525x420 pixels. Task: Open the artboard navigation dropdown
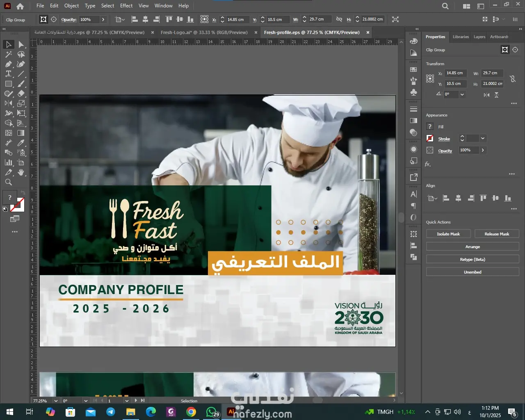coord(127,401)
